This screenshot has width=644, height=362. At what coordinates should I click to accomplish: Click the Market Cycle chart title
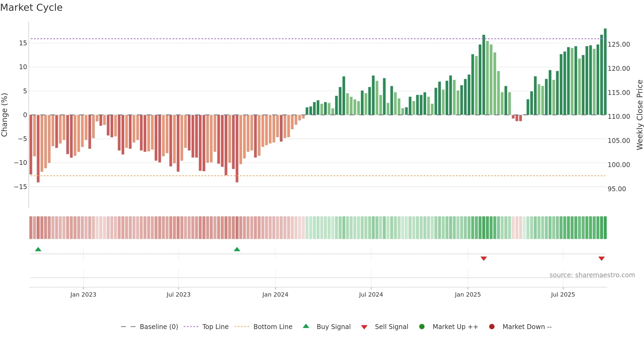click(31, 8)
